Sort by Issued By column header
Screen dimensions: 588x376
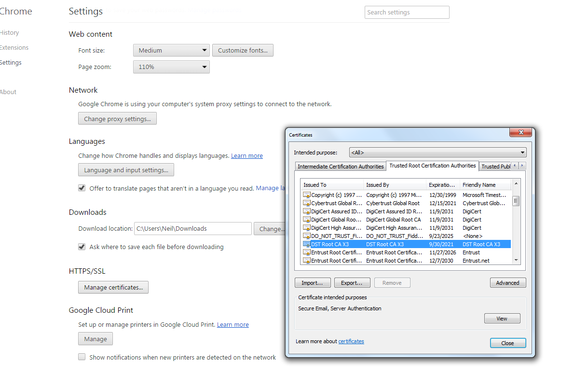(395, 185)
